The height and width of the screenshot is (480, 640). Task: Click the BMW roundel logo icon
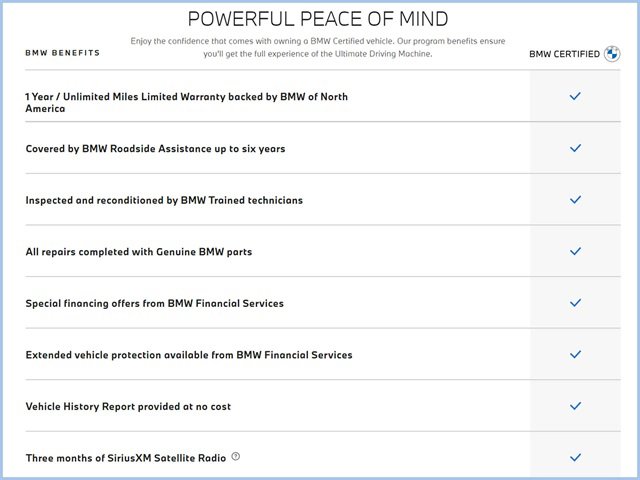(612, 54)
